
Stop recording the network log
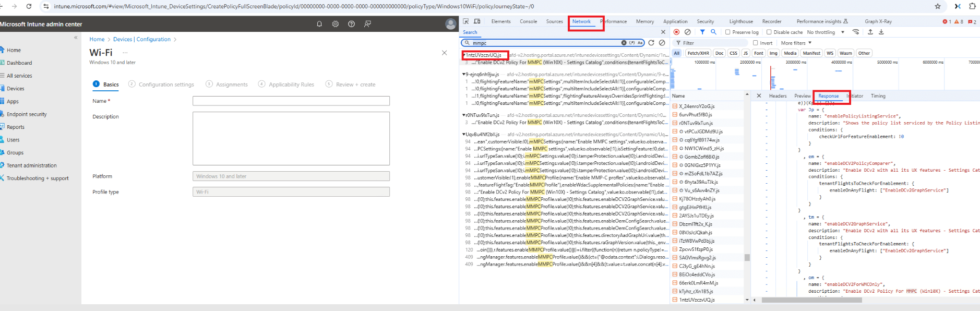pyautogui.click(x=677, y=32)
